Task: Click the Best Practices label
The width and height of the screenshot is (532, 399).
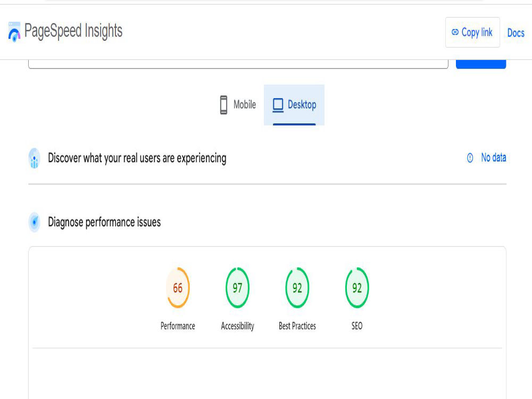Action: (x=297, y=326)
